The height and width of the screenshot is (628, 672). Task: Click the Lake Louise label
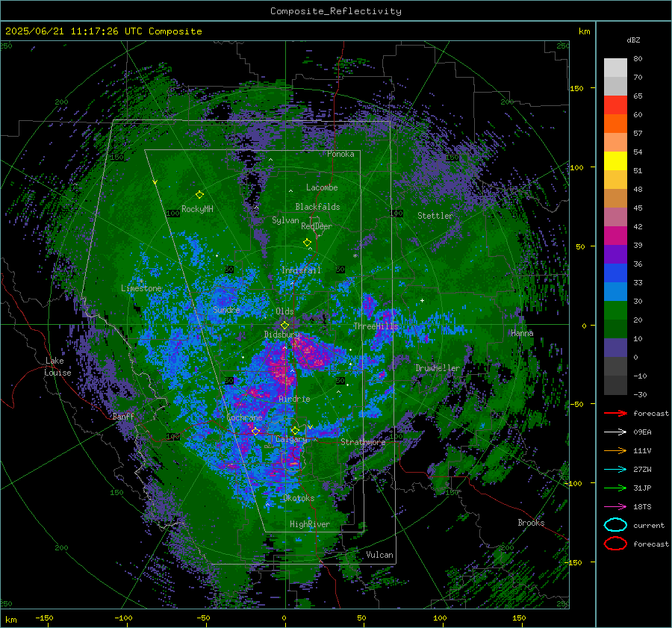[x=57, y=367]
